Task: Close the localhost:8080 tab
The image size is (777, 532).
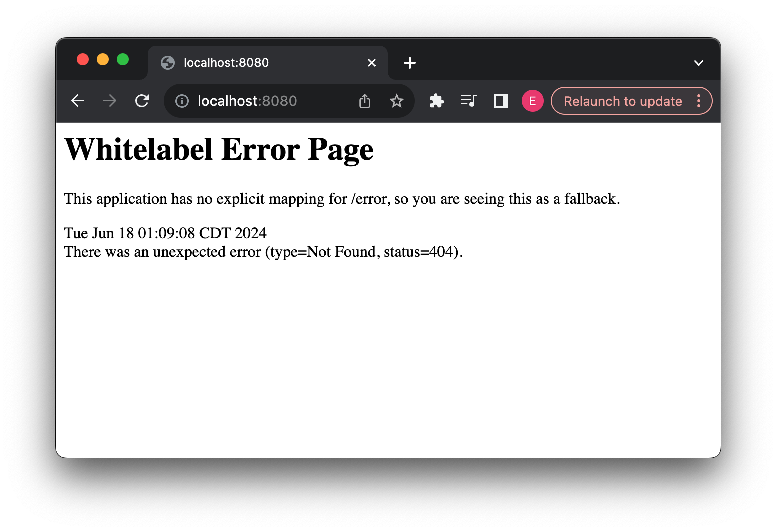Action: (372, 63)
